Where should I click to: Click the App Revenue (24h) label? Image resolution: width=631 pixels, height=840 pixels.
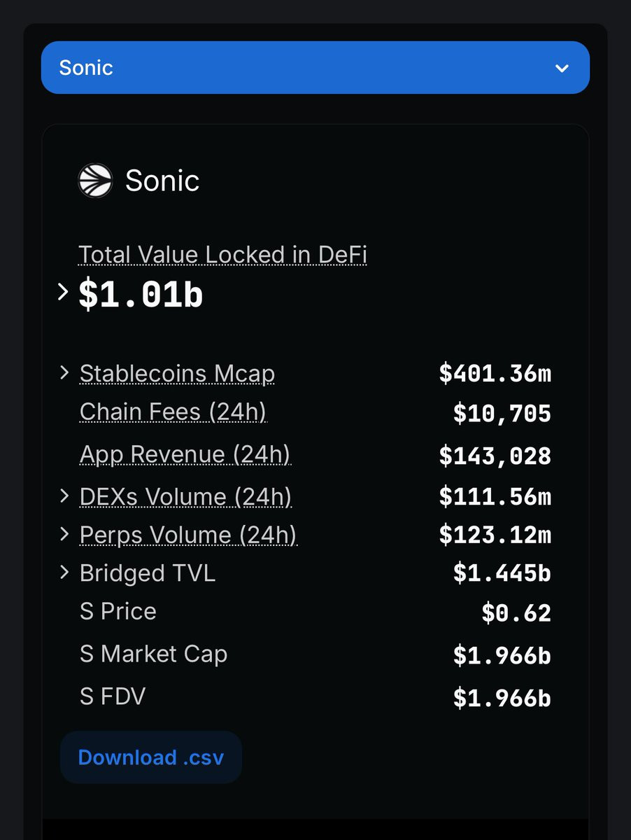(x=185, y=454)
